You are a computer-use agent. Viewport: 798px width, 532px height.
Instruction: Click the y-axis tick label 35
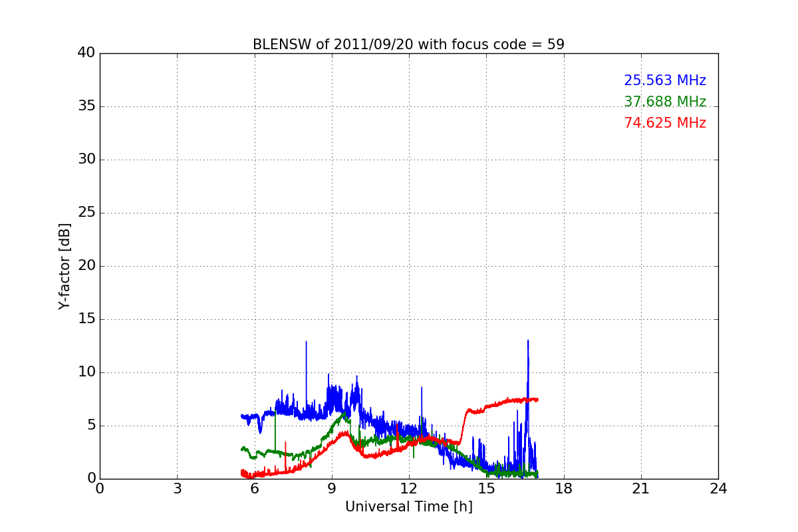86,106
